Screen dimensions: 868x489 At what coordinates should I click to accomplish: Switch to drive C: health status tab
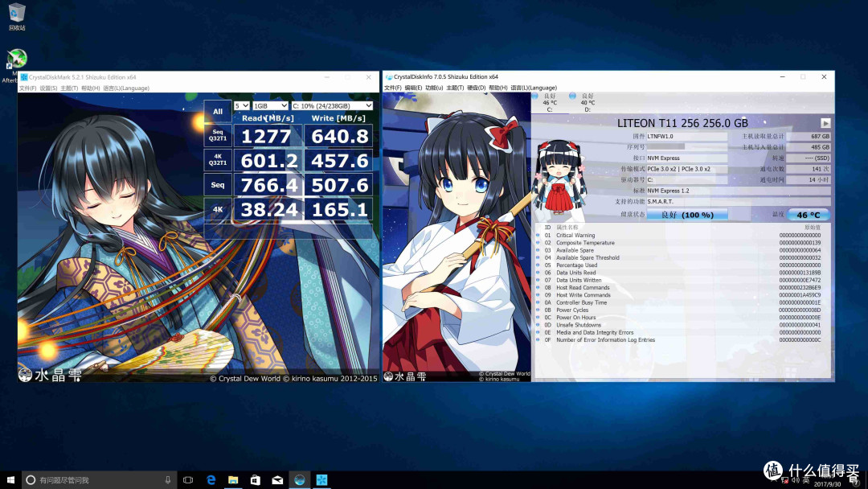[550, 102]
